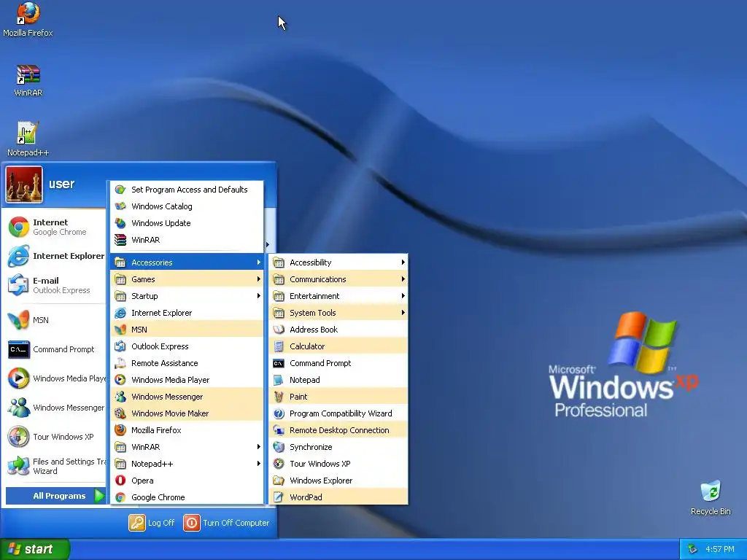Open MSN in All Programs list
The image size is (747, 560).
tap(187, 330)
